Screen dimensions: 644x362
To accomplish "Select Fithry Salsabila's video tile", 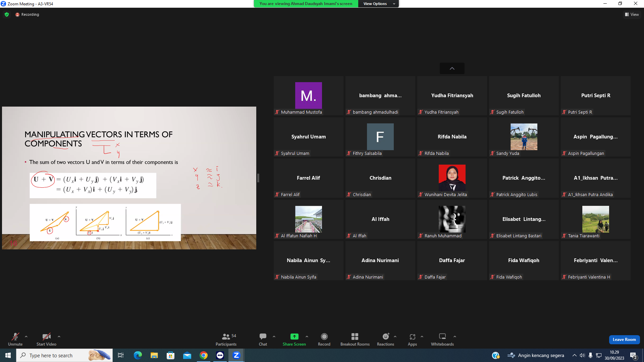I will tap(380, 137).
